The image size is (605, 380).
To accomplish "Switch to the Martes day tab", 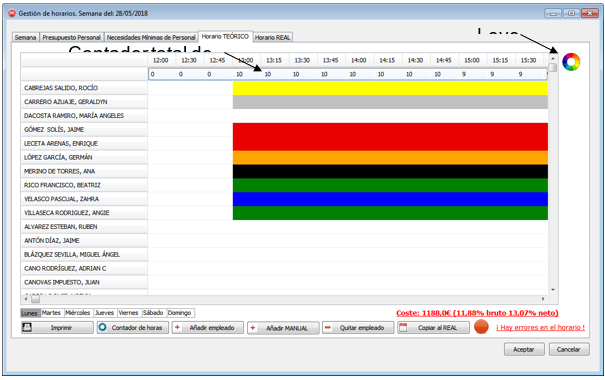I will pos(51,312).
